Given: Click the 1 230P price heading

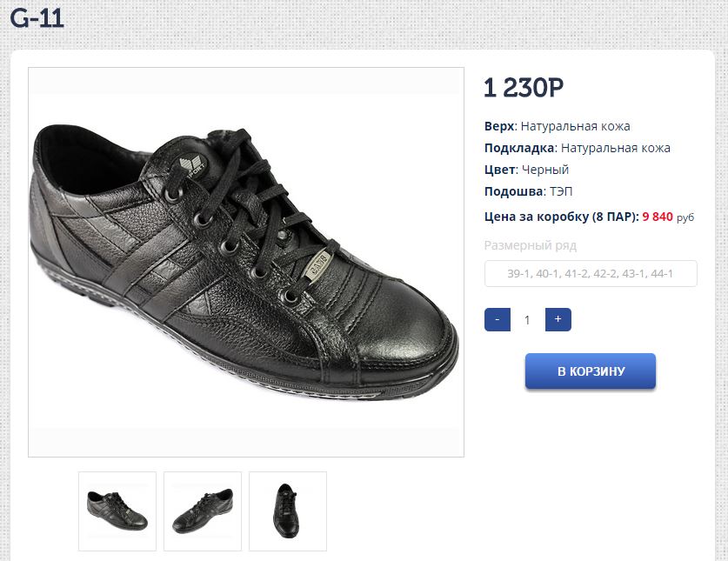Looking at the screenshot, I should (524, 88).
